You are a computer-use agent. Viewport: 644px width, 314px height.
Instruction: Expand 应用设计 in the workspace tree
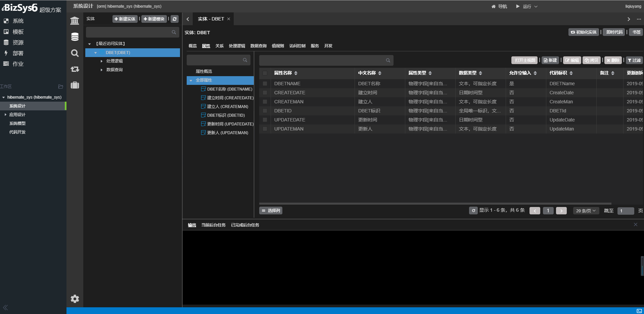pyautogui.click(x=5, y=115)
